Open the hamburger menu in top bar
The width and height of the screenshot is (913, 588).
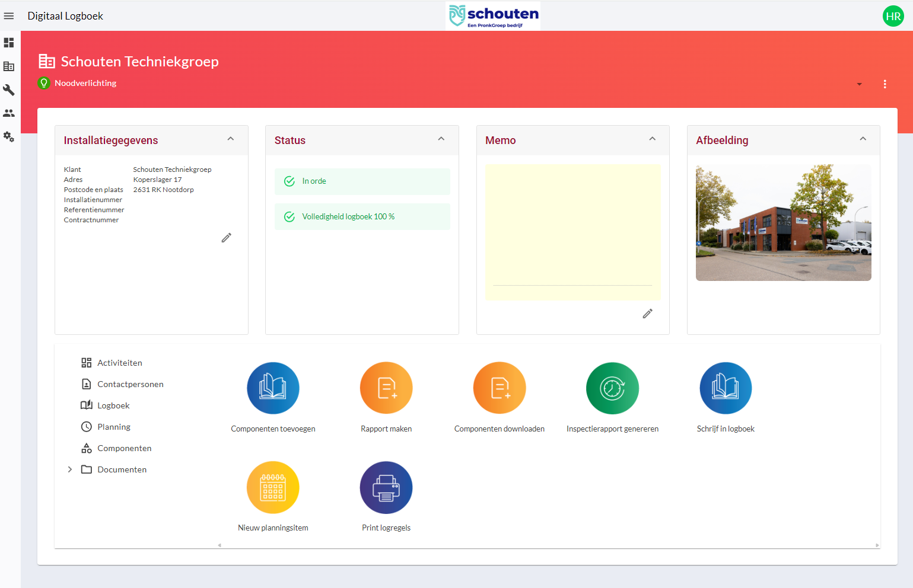pyautogui.click(x=9, y=16)
